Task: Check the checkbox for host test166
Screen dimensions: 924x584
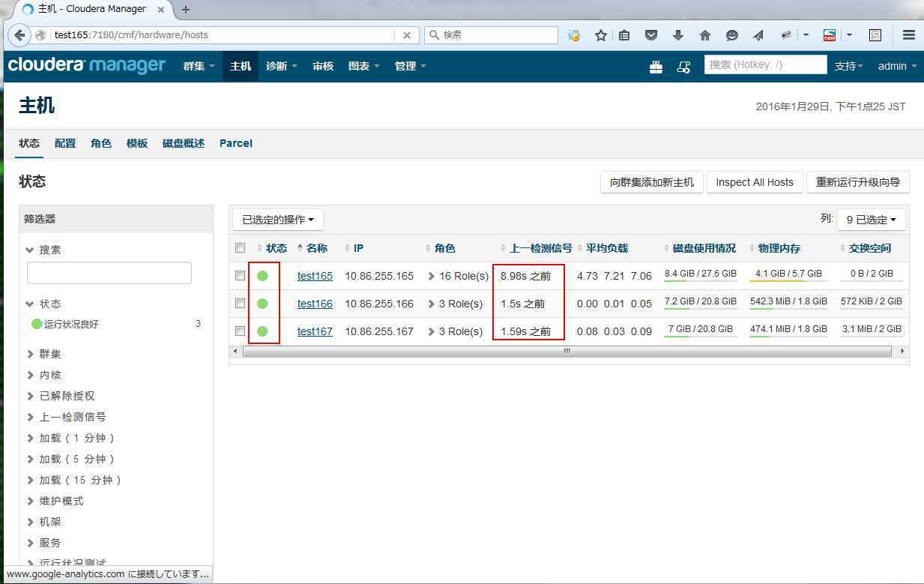Action: coord(240,304)
